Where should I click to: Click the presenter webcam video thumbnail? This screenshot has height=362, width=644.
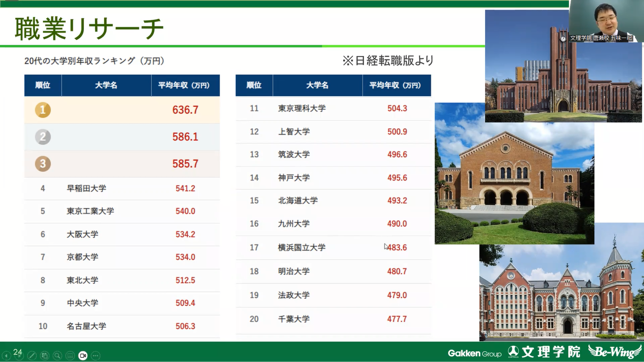click(x=606, y=21)
